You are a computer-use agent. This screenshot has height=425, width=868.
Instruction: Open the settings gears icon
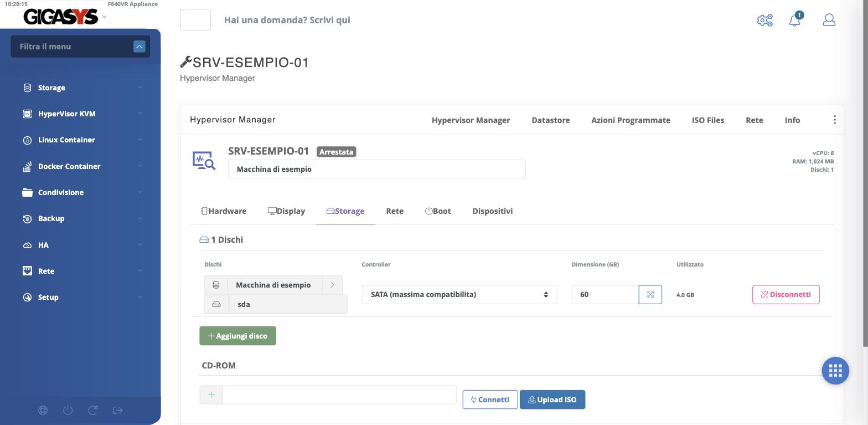764,21
